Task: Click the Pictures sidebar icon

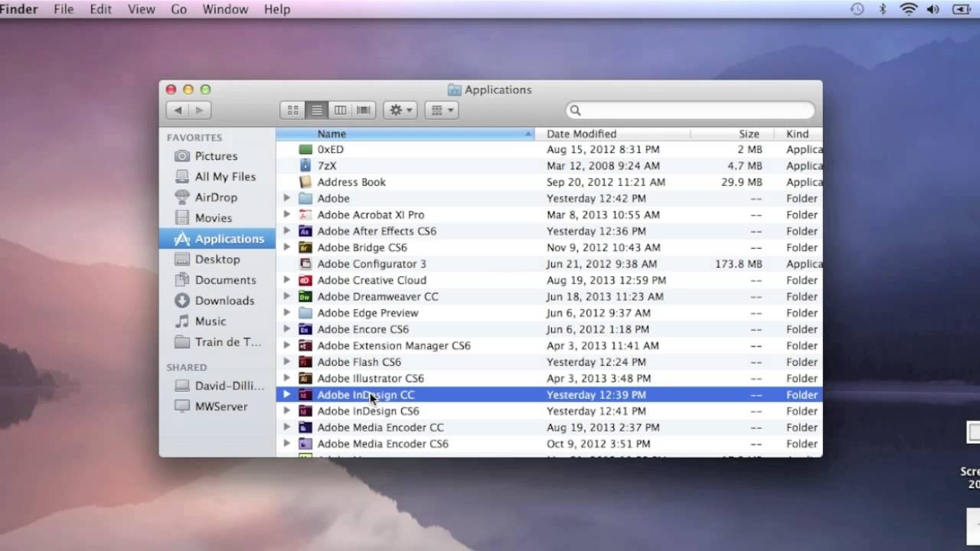Action: (181, 156)
